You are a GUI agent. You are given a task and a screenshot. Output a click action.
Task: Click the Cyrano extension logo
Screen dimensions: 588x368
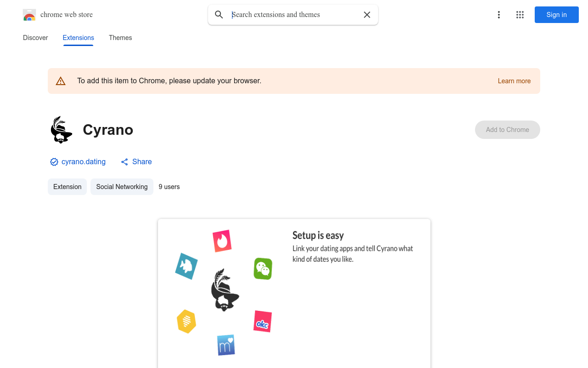61,130
